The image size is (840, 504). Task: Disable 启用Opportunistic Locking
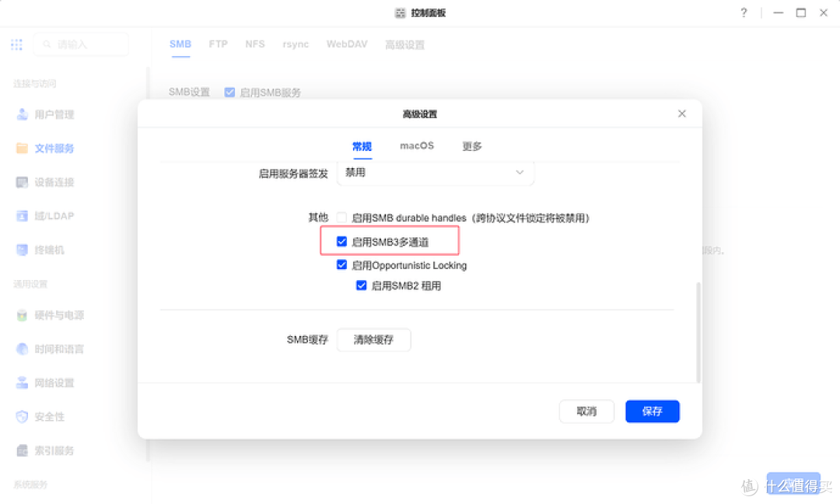(341, 264)
